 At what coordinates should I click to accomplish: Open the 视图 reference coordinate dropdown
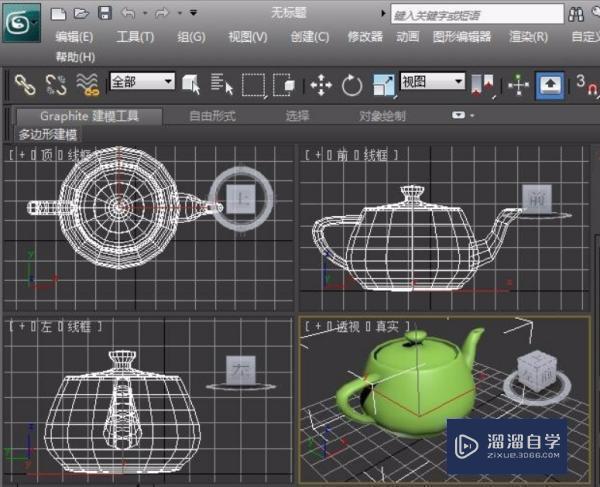[432, 81]
